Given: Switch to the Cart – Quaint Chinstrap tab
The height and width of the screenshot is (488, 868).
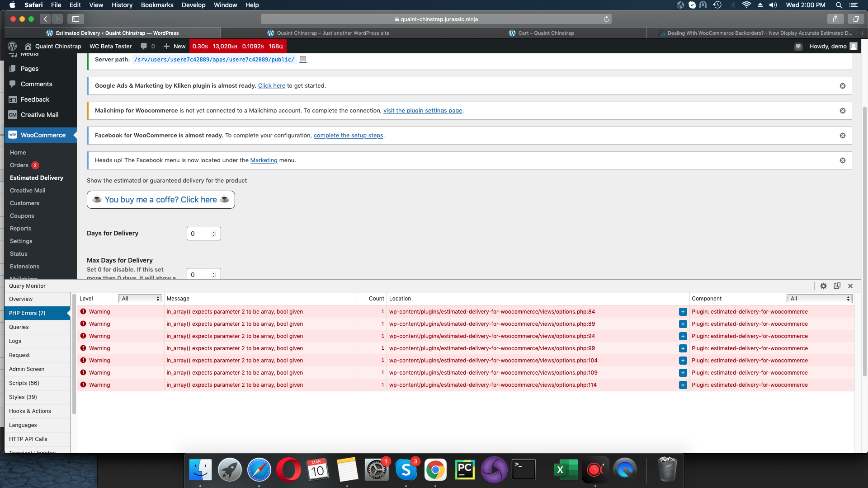Looking at the screenshot, I should (542, 33).
